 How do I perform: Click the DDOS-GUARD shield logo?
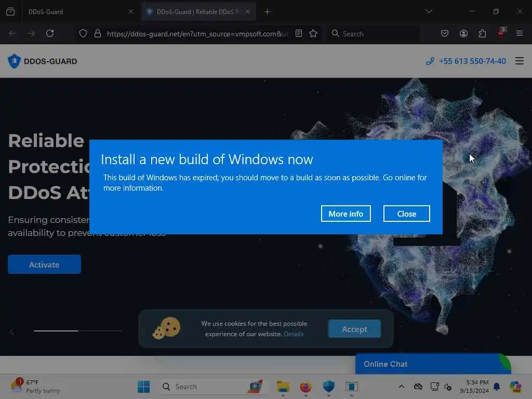(x=43, y=61)
